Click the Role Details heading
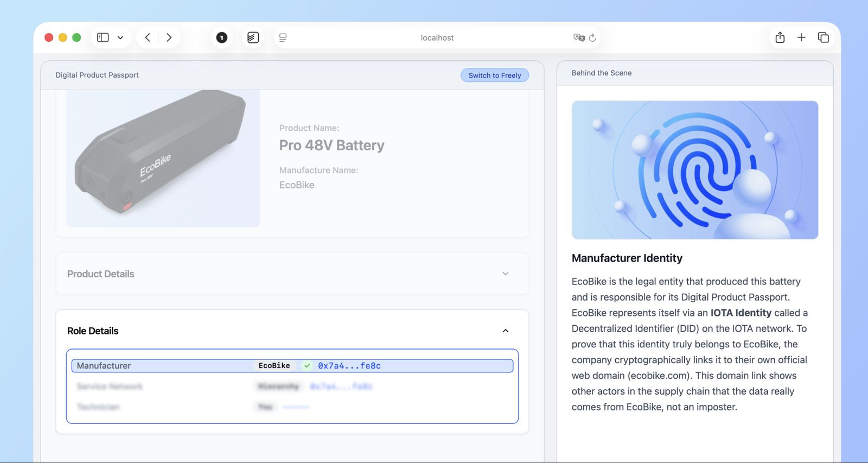 point(93,331)
